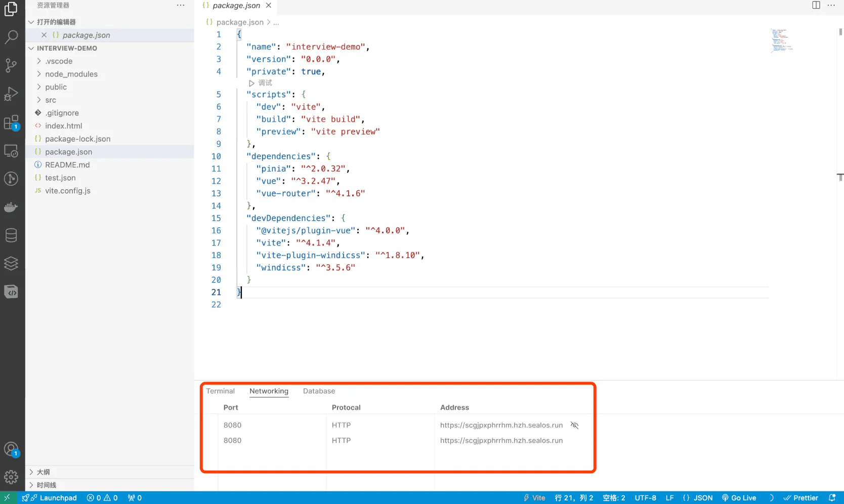Toggle address visibility for first port row
The height and width of the screenshot is (504, 844).
pyautogui.click(x=574, y=425)
